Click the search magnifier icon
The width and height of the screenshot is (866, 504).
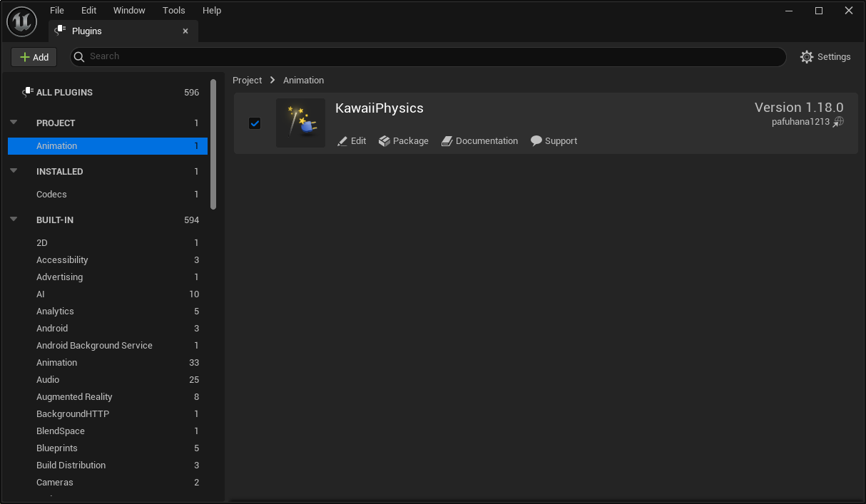(x=80, y=56)
